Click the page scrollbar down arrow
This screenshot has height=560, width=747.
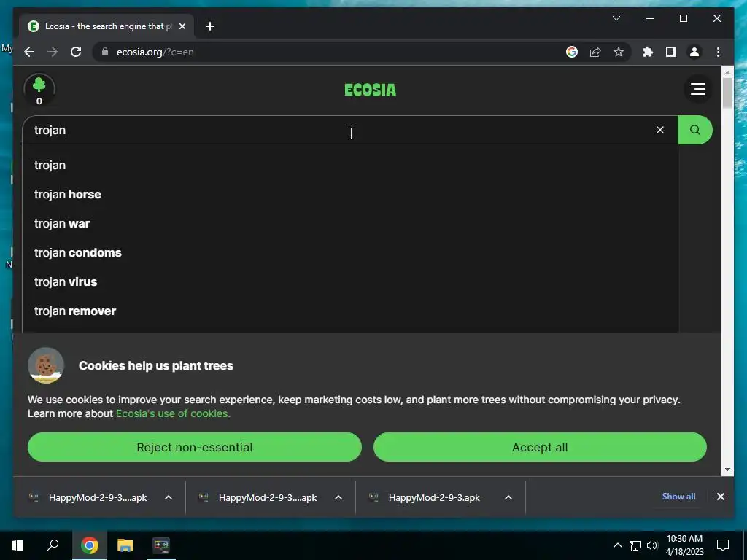[x=727, y=470]
